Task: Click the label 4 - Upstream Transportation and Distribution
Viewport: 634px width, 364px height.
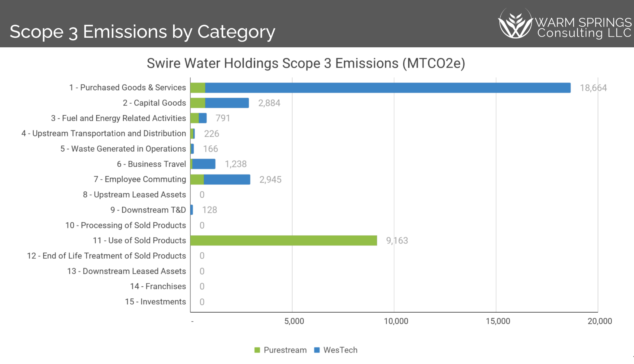Action: point(104,134)
